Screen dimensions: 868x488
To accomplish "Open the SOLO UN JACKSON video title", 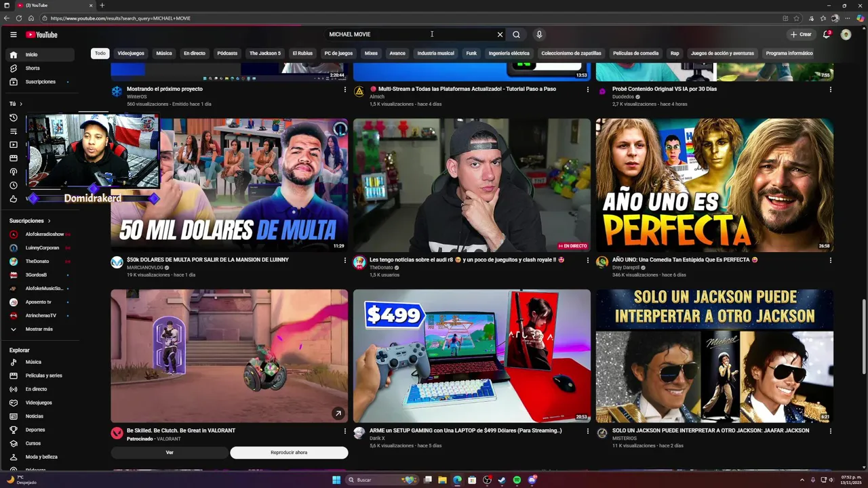I will point(711,430).
